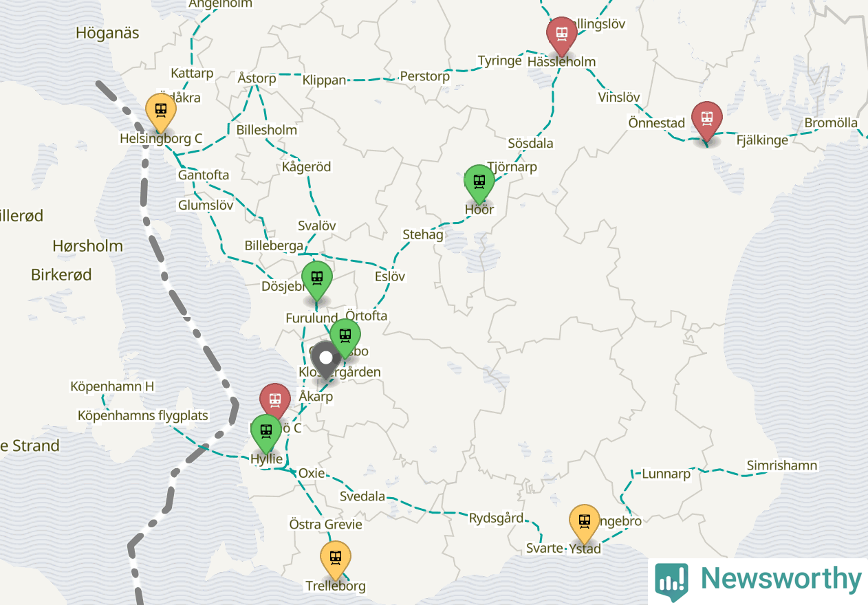868x605 pixels.
Task: Open the green train marker at Höör
Action: click(x=479, y=184)
